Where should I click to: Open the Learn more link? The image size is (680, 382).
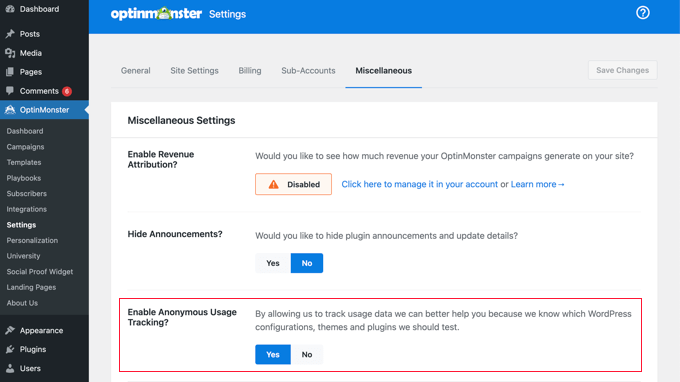[537, 184]
